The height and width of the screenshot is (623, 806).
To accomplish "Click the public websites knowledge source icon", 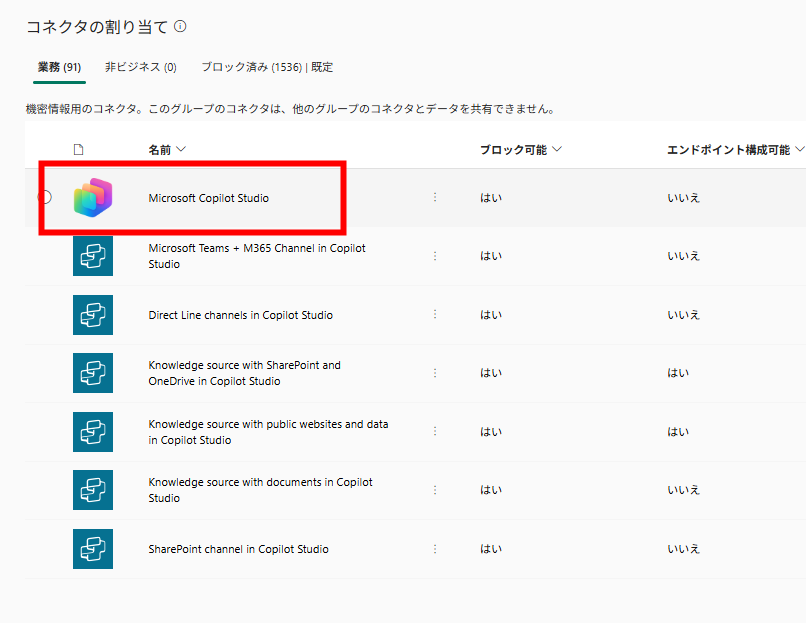I will (x=93, y=432).
